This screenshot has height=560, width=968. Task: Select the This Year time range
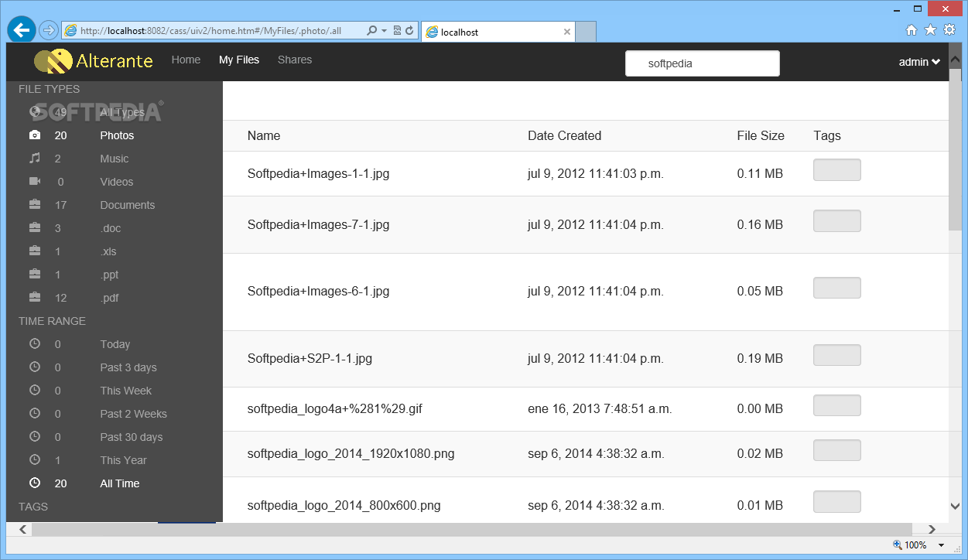[x=123, y=460]
